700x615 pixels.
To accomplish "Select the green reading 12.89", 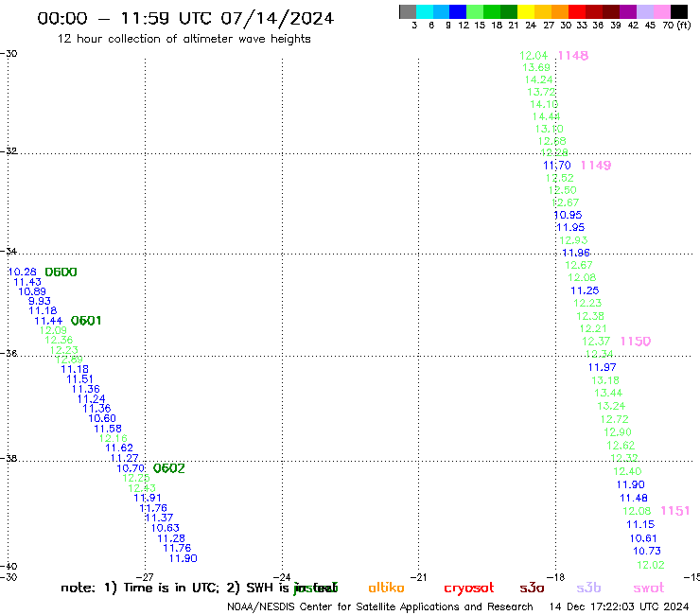I will [69, 360].
